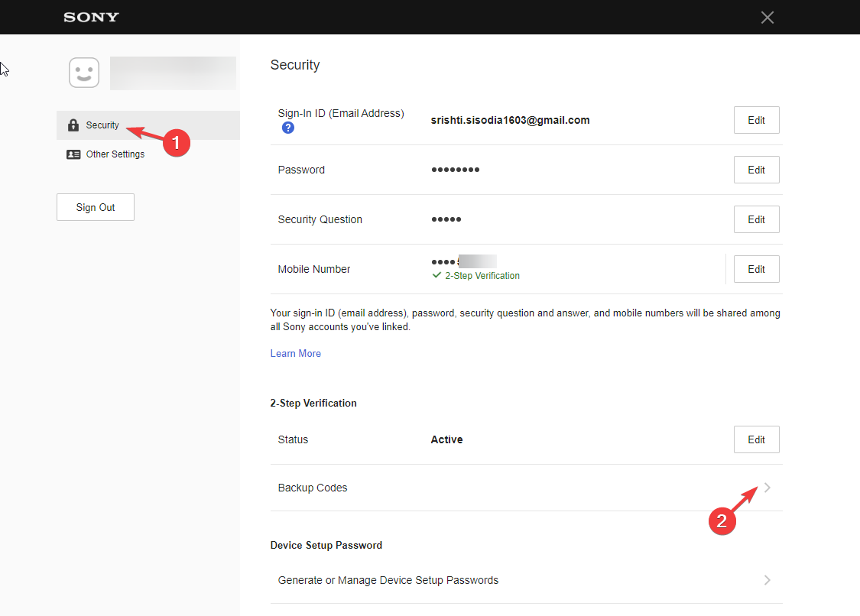Edit the 2-Step Verification status
The image size is (860, 616).
point(756,439)
